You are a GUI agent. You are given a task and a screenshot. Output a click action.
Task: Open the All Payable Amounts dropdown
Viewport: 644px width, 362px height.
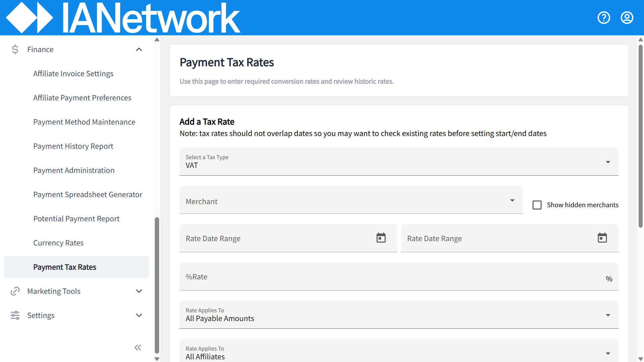coord(608,315)
